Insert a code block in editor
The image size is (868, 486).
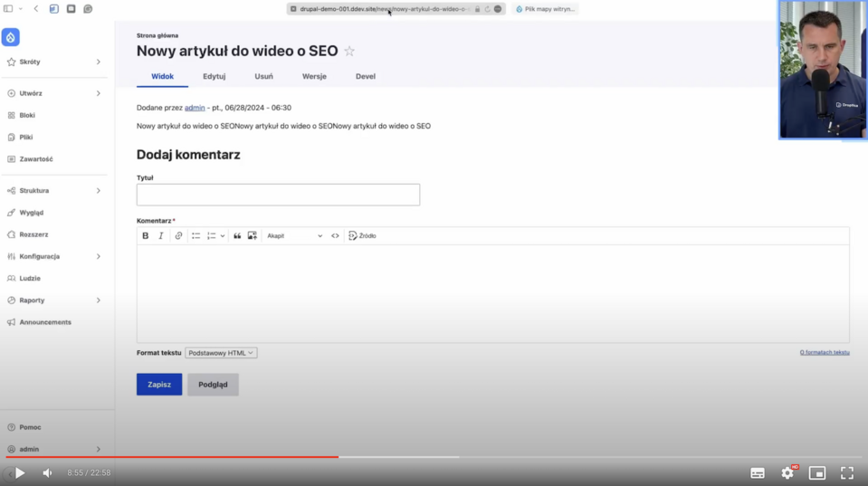point(336,236)
